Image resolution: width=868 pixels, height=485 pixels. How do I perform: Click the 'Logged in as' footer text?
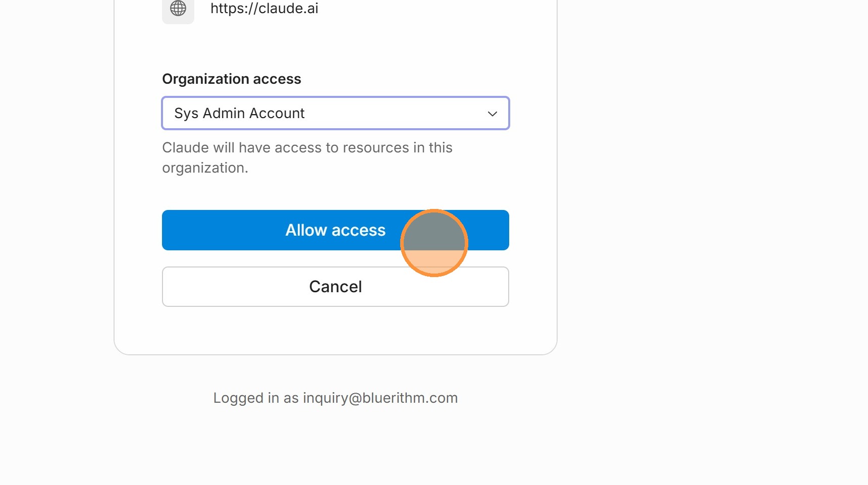click(x=256, y=398)
